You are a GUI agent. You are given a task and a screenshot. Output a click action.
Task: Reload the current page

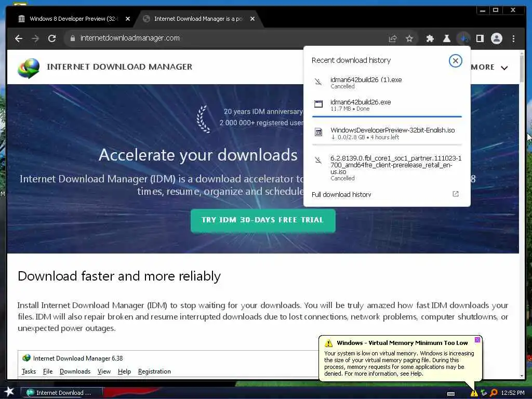pos(52,38)
